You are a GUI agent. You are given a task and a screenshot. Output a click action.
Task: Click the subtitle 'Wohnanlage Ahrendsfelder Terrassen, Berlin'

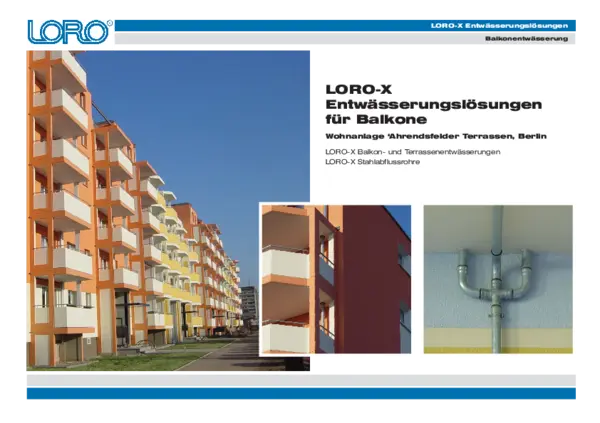tap(436, 136)
